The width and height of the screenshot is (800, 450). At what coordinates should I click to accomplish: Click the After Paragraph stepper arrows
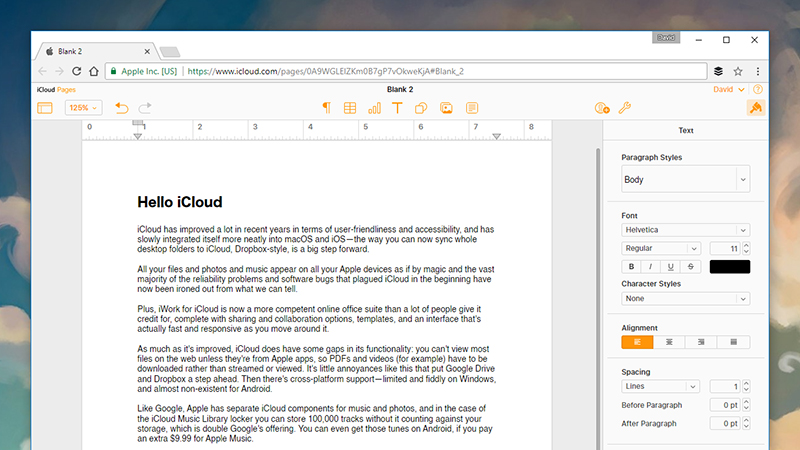tap(746, 423)
